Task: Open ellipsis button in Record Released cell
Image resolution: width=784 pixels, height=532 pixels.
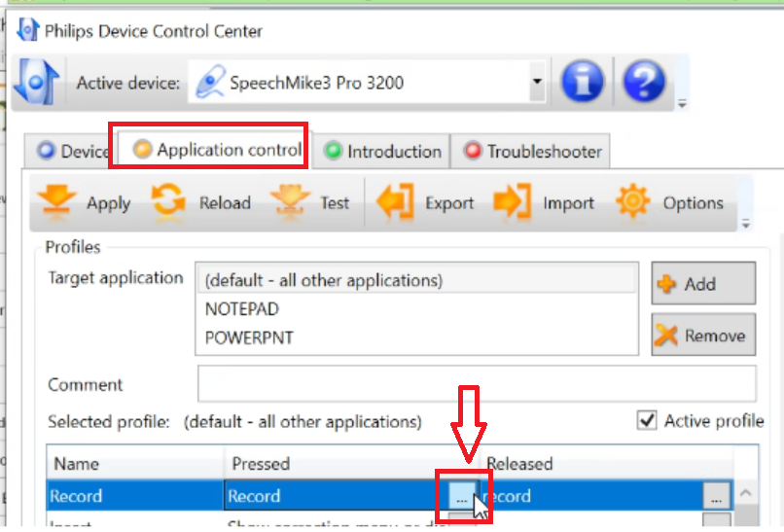Action: coord(716,496)
